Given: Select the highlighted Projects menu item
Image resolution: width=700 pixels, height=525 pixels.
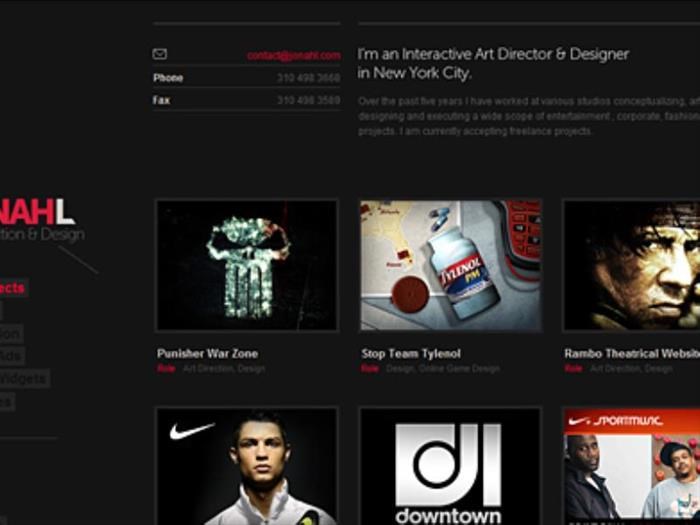Looking at the screenshot, I should (13, 288).
